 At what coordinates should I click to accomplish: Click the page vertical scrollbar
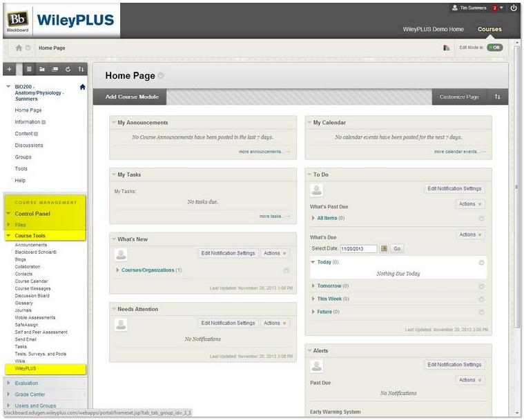coord(516,187)
